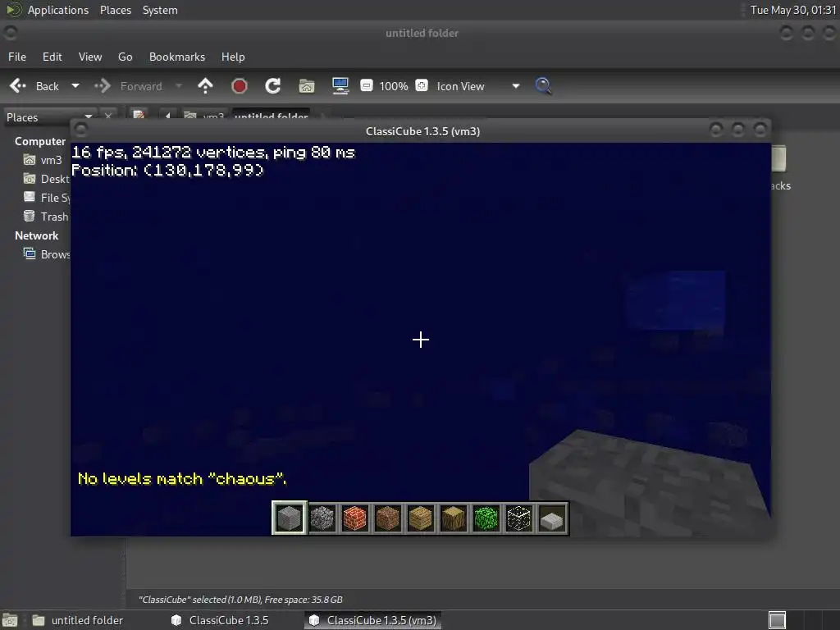Select the log block in hotbar
Screen dimensions: 840x630
pyautogui.click(x=453, y=518)
